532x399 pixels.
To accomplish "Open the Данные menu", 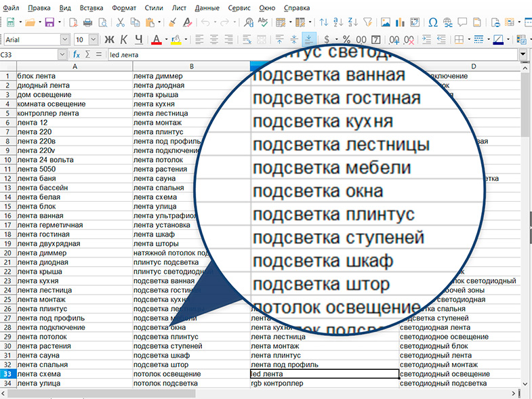I will coord(207,8).
